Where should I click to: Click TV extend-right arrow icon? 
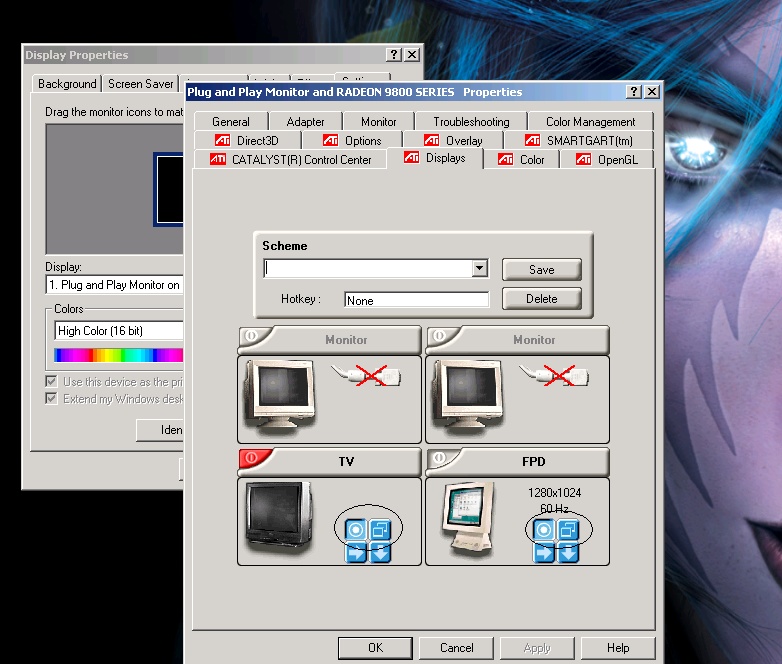[356, 553]
